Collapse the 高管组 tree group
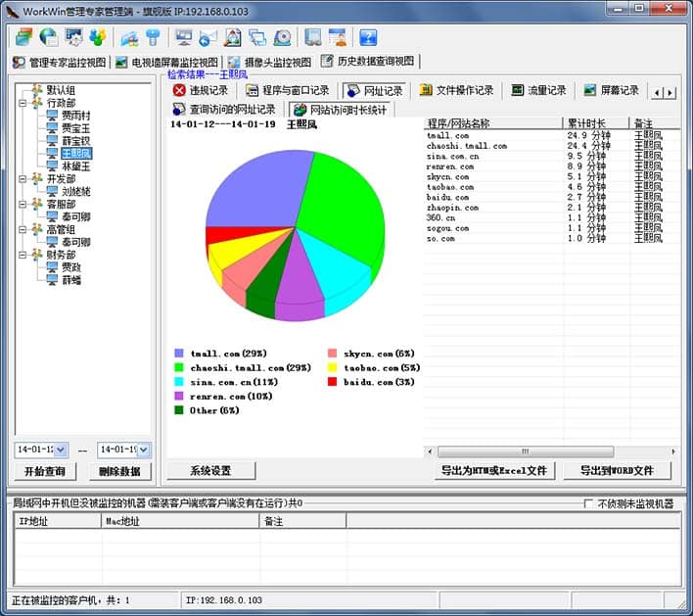Viewport: 693px width, 616px height. [23, 229]
